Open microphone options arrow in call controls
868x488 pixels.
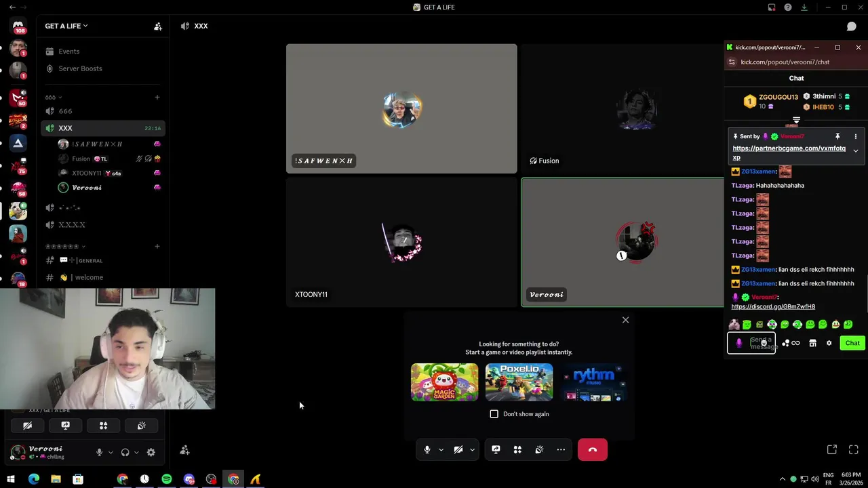click(x=441, y=449)
